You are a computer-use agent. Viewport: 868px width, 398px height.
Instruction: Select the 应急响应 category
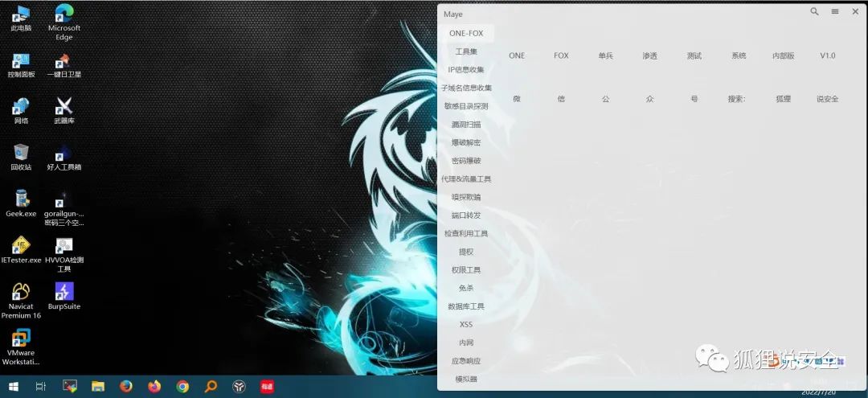[466, 361]
